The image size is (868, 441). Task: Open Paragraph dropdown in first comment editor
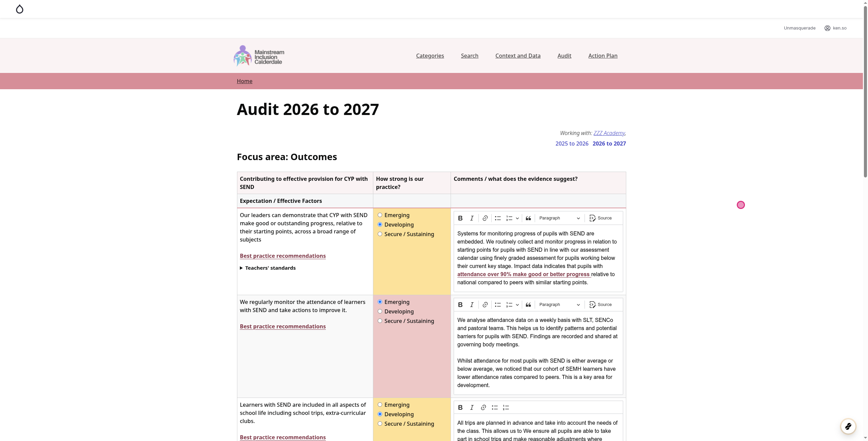tap(559, 218)
